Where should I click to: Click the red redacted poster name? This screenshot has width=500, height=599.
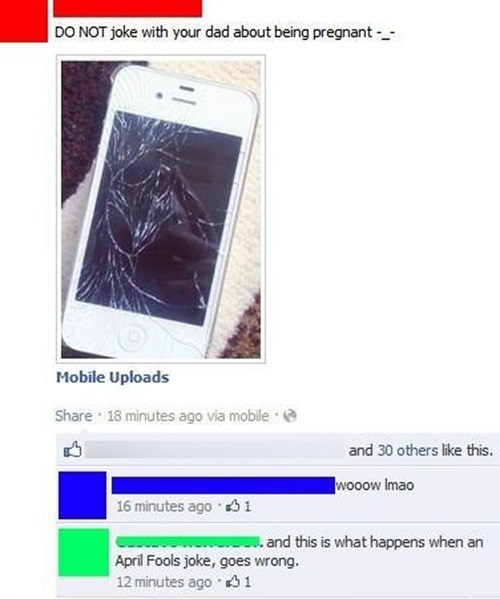(x=128, y=8)
